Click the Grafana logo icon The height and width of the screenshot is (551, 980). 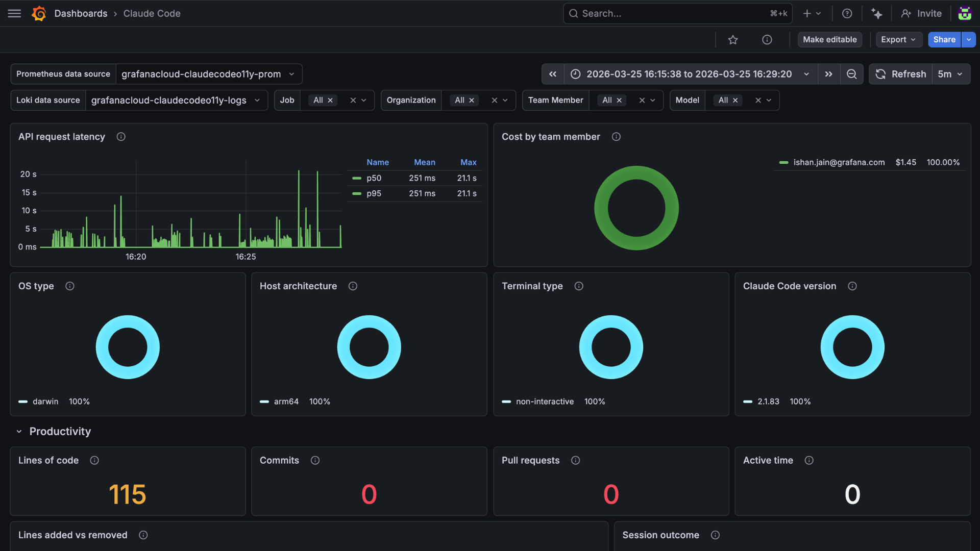[39, 14]
